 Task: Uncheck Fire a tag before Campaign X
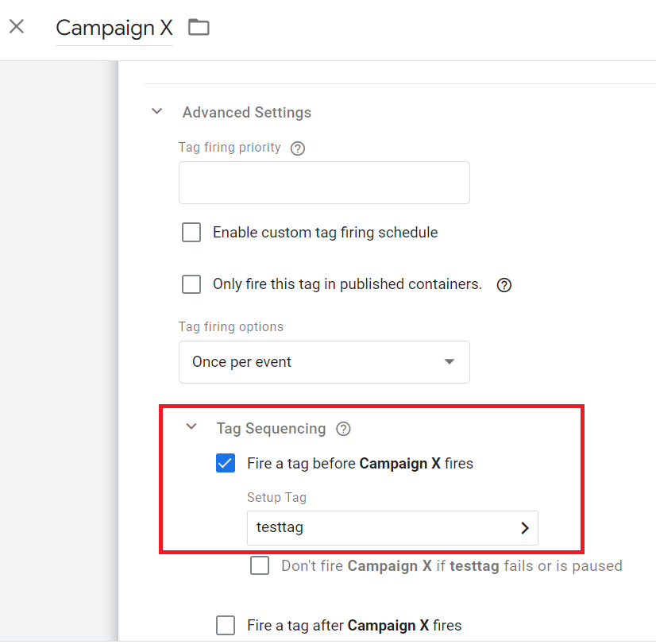point(226,463)
